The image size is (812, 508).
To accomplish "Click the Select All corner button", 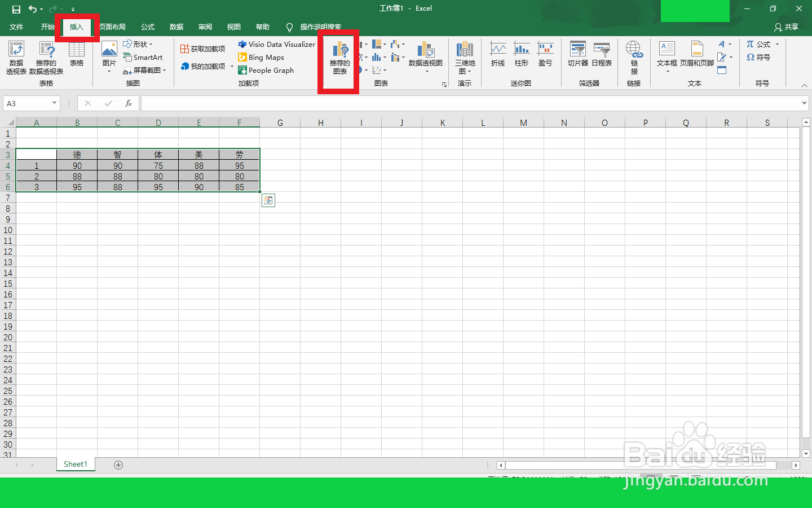I will [x=8, y=122].
